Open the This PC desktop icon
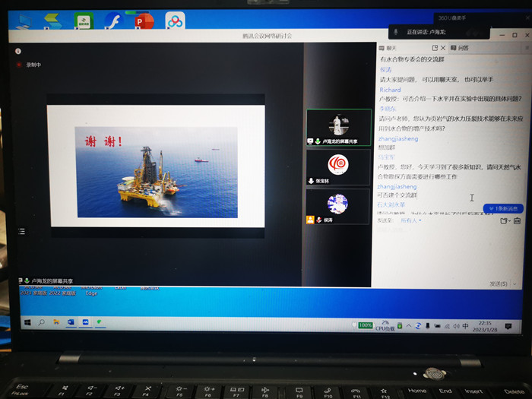Image resolution: width=532 pixels, height=399 pixels. tap(24, 22)
